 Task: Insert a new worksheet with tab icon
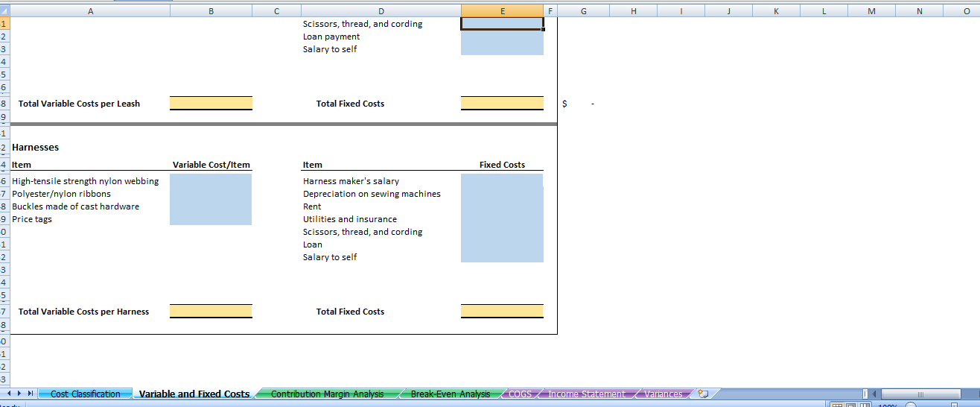click(x=703, y=394)
